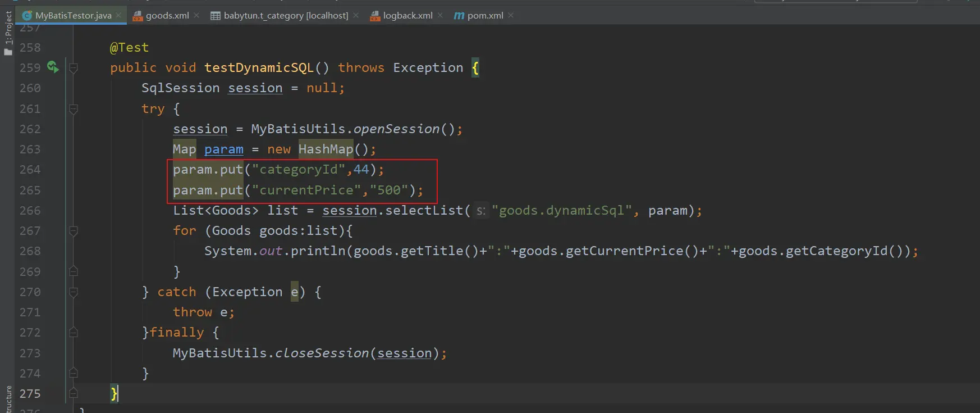Click the run test gutter icon at line 259
The image size is (980, 413).
click(53, 67)
